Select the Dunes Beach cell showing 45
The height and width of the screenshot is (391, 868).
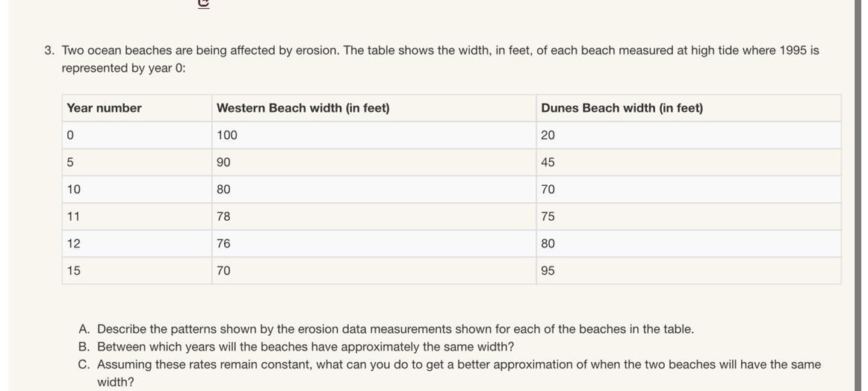click(x=548, y=163)
